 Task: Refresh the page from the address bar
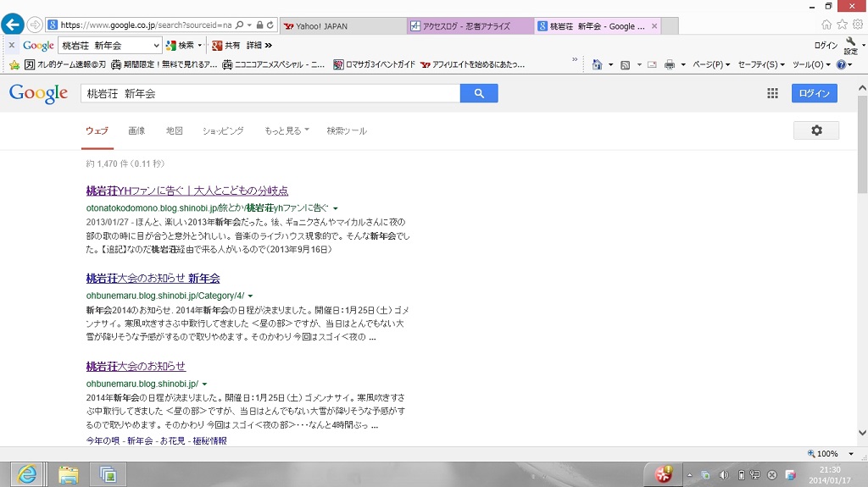(270, 25)
